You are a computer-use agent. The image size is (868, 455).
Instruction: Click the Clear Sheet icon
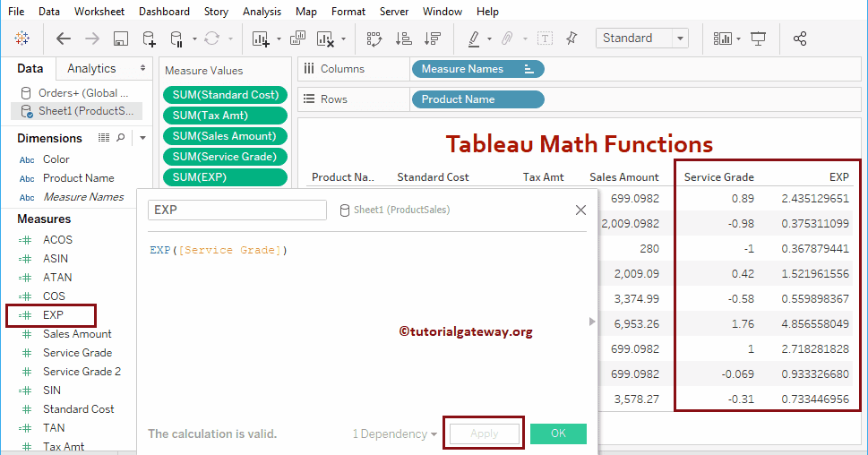pyautogui.click(x=325, y=39)
